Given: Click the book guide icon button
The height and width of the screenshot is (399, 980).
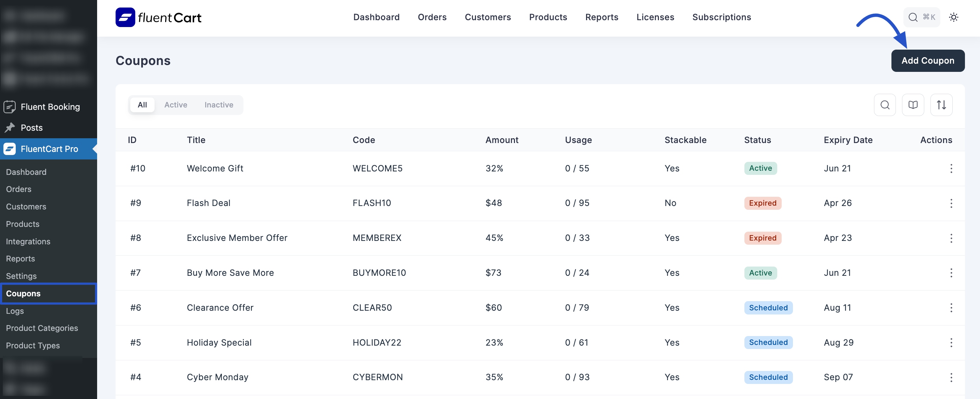Looking at the screenshot, I should 913,105.
